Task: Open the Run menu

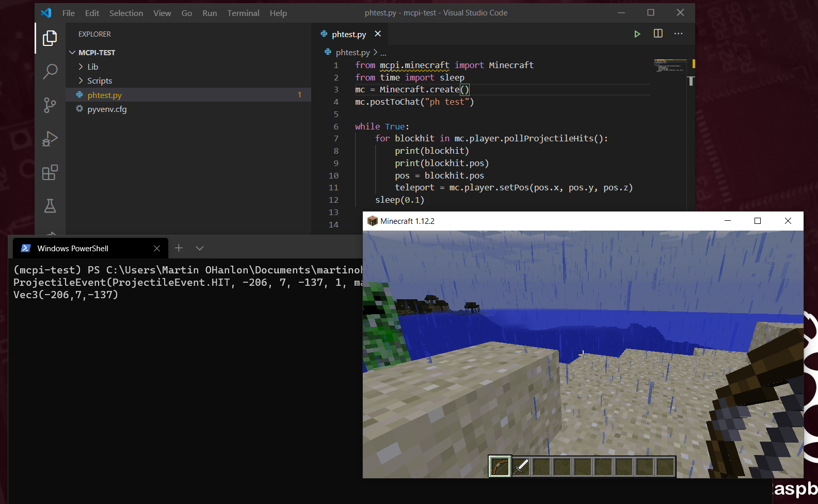Action: pos(210,13)
